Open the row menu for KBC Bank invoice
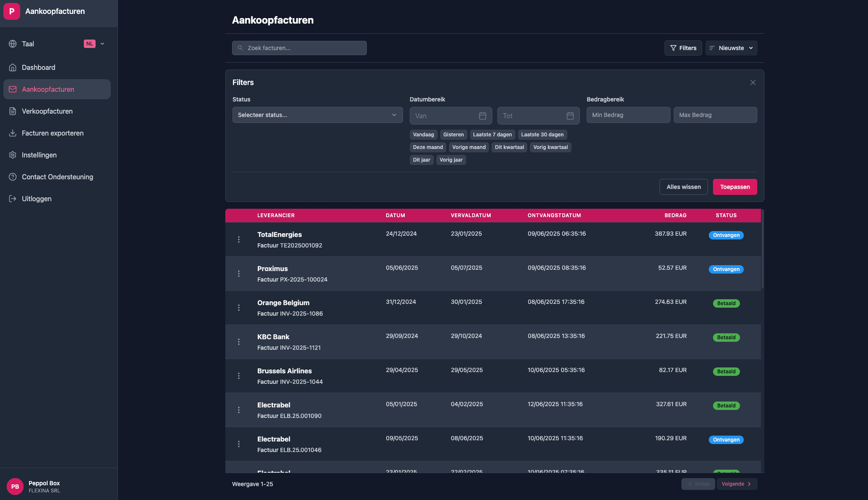The height and width of the screenshot is (500, 868). (239, 342)
